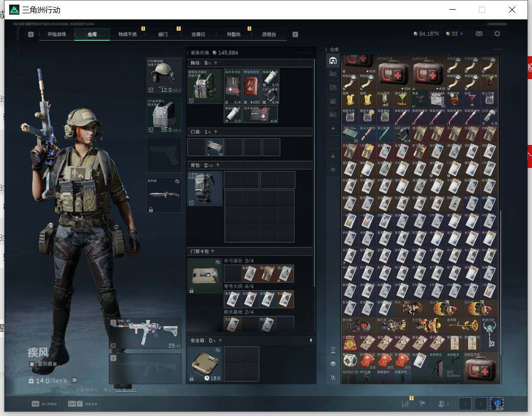Pin the 安全箱 section with pin icon

pyautogui.click(x=311, y=340)
